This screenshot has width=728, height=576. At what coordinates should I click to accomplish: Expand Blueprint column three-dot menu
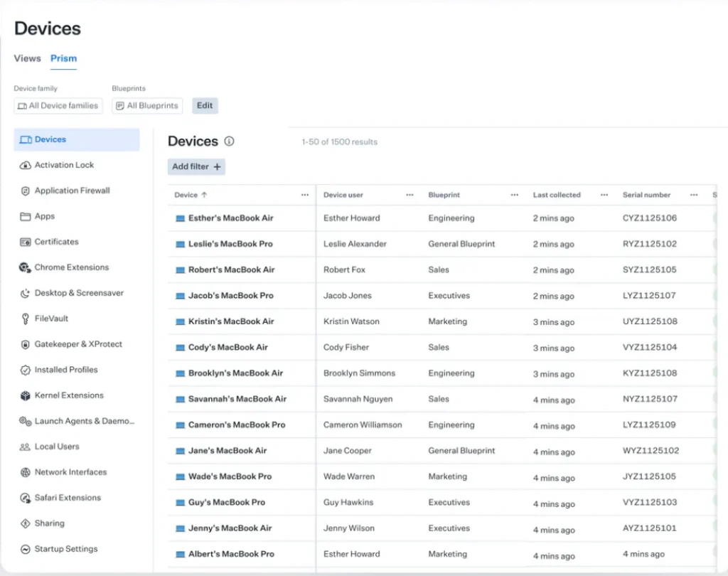514,195
